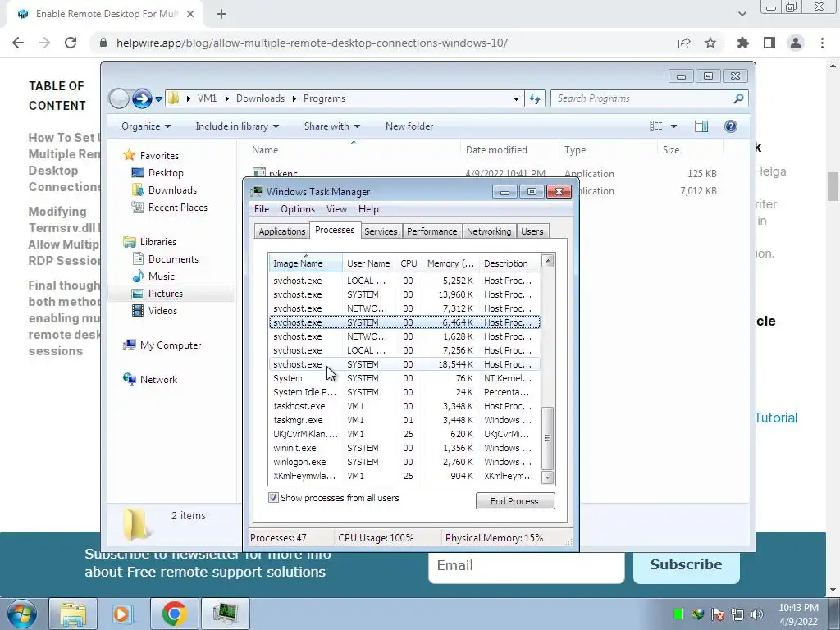Open Chrome profile avatar
Screen dimensions: 840x630
796,43
